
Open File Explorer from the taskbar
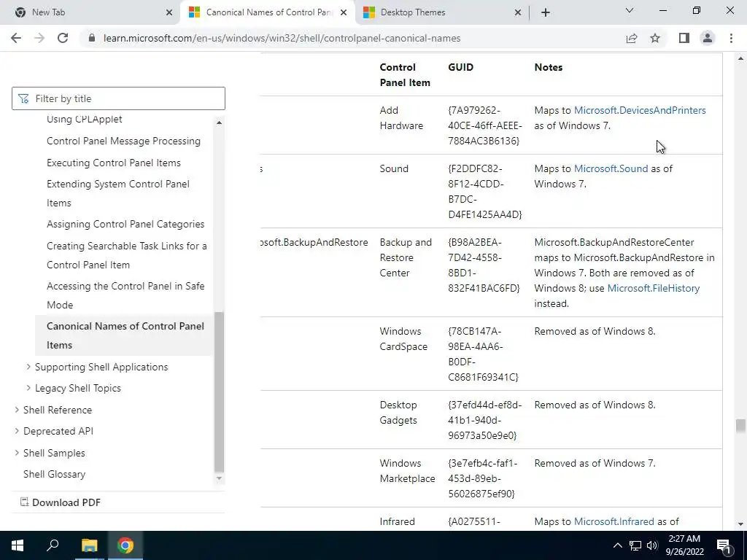(89, 545)
